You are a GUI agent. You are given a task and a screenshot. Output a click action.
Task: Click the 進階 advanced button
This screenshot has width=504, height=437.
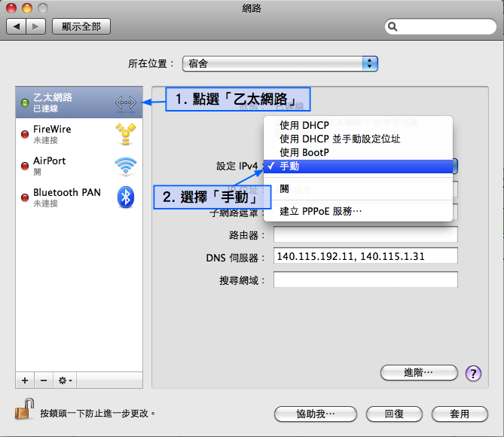coord(419,372)
